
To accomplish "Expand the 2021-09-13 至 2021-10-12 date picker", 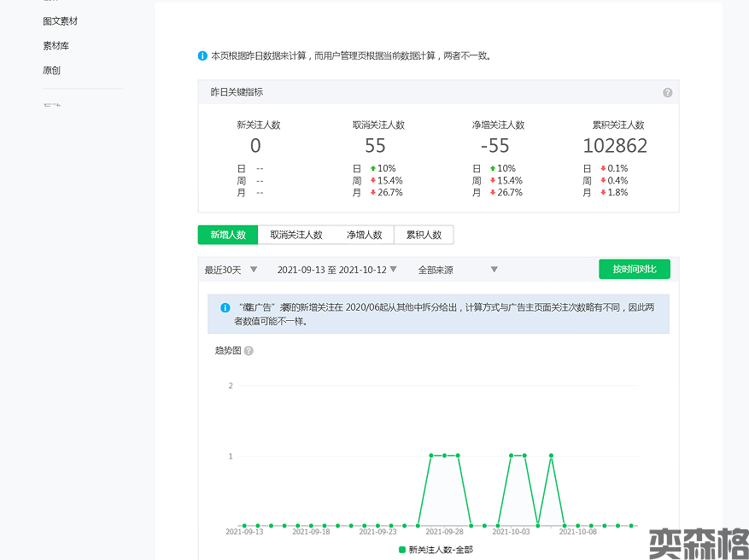I will click(x=336, y=270).
